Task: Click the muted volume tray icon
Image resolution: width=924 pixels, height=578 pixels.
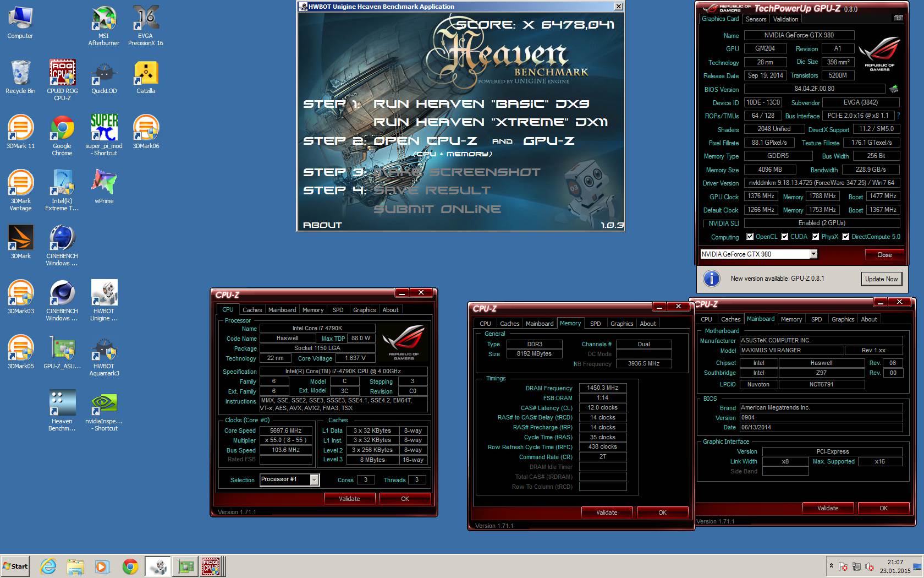Action: [x=870, y=566]
